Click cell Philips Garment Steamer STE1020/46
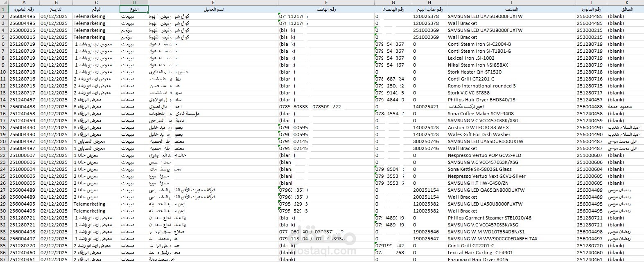The image size is (644, 262). (511, 218)
